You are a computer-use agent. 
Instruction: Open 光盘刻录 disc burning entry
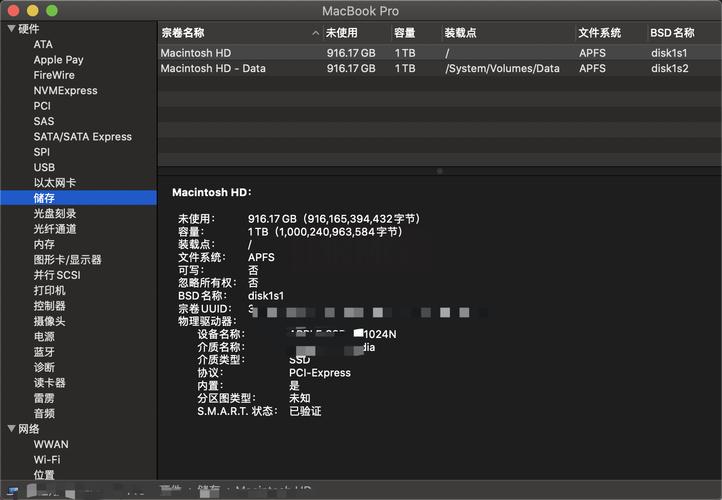tap(55, 214)
